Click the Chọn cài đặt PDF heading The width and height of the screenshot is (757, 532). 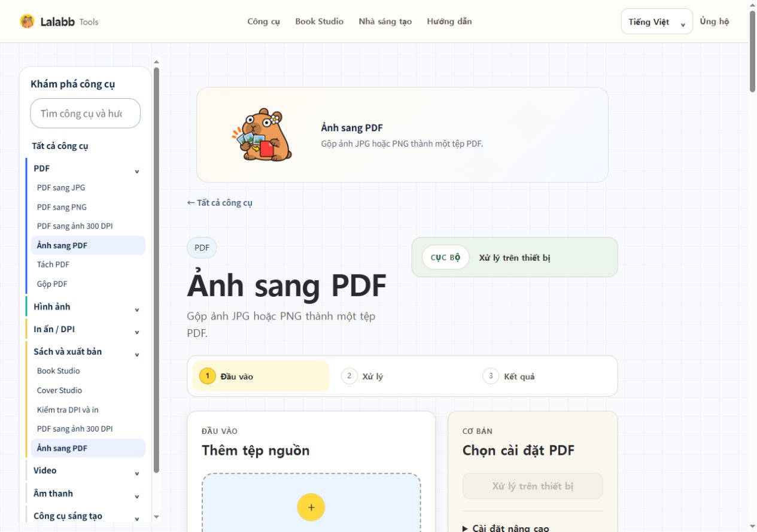(518, 451)
